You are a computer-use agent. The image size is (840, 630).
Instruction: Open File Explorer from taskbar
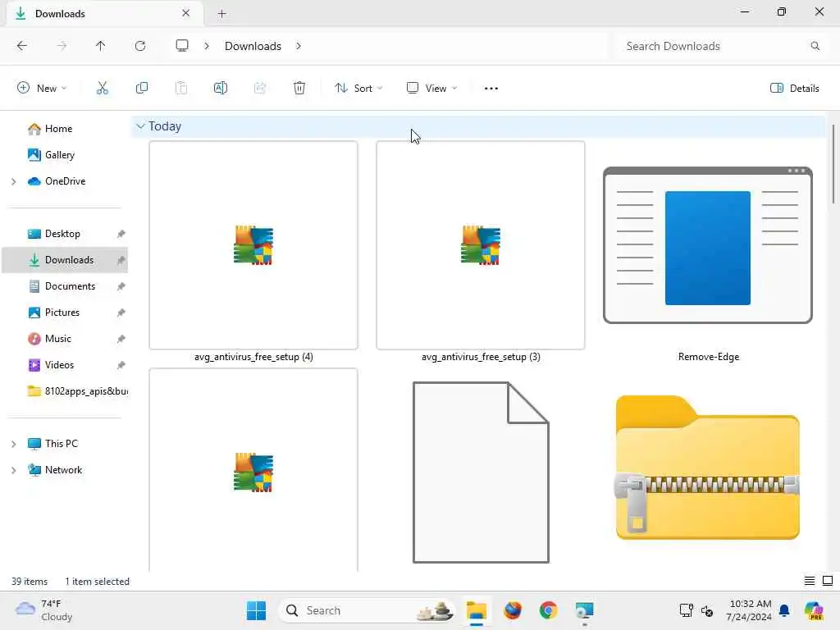coord(476,610)
